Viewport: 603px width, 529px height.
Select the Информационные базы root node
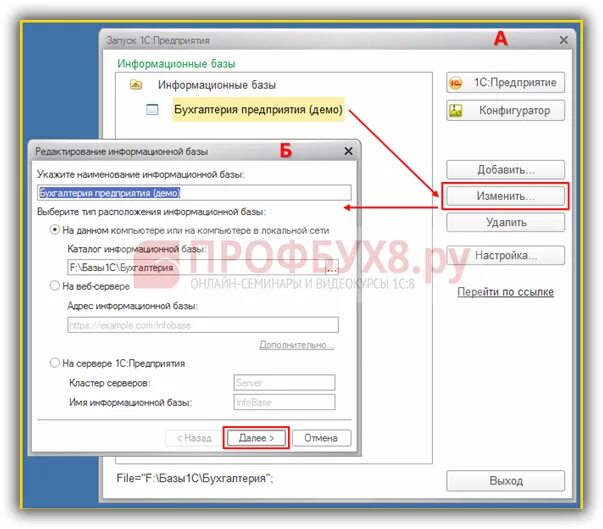point(217,85)
